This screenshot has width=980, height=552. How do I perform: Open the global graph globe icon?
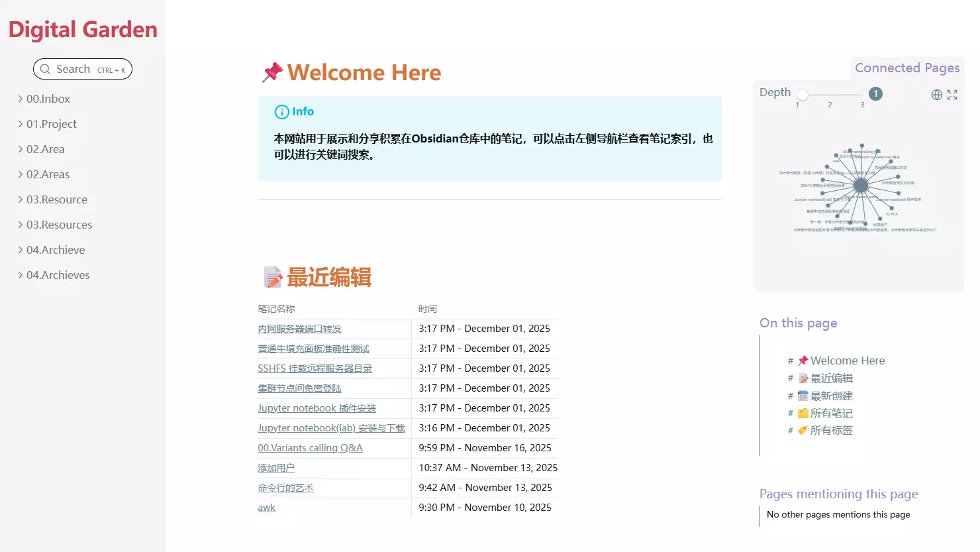936,95
